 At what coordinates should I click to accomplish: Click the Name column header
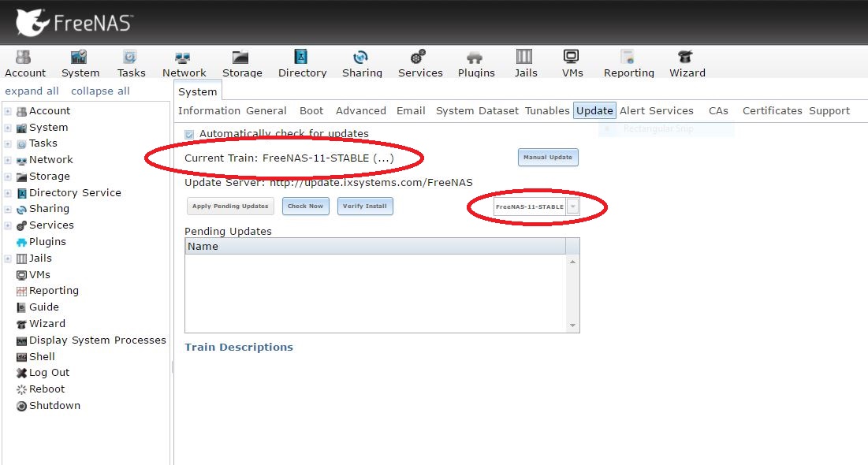point(375,247)
